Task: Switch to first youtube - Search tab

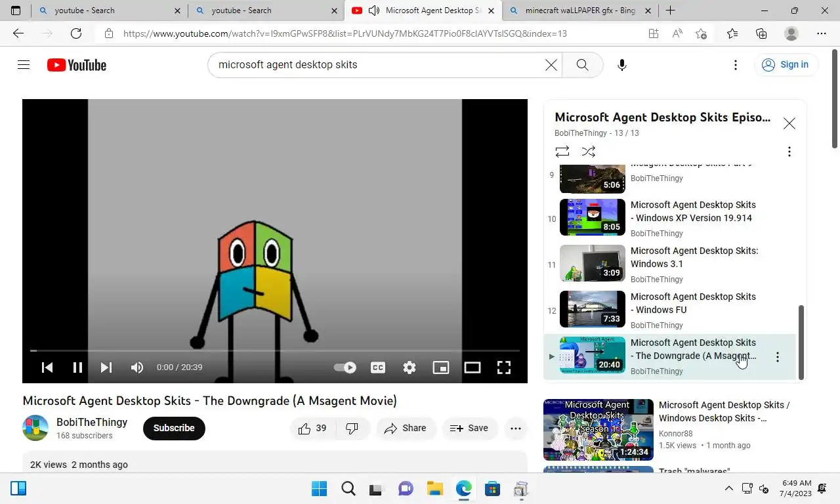Action: tap(108, 10)
